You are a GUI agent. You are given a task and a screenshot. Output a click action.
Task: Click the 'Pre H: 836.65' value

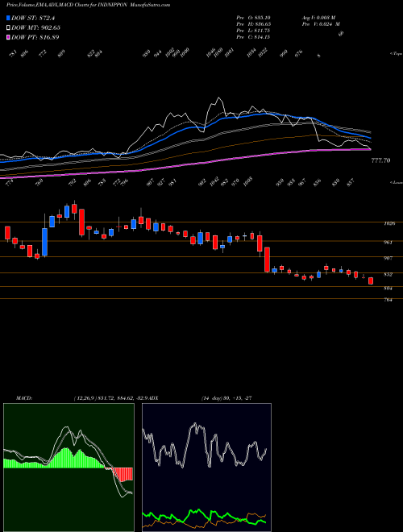pyautogui.click(x=253, y=24)
